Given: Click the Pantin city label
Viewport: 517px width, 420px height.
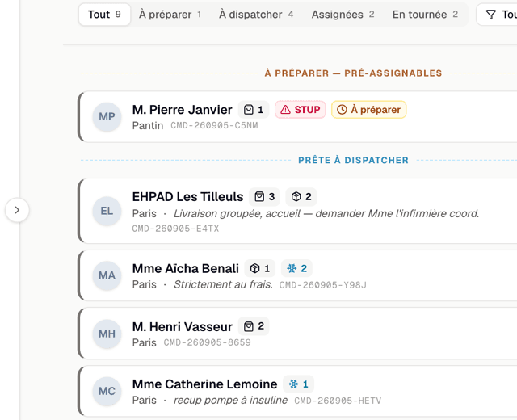Looking at the screenshot, I should pos(148,126).
